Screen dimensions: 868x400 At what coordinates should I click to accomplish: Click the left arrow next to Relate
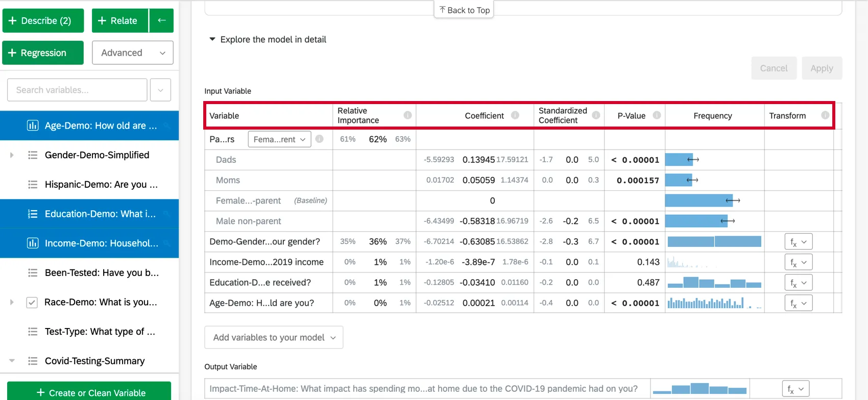(162, 20)
